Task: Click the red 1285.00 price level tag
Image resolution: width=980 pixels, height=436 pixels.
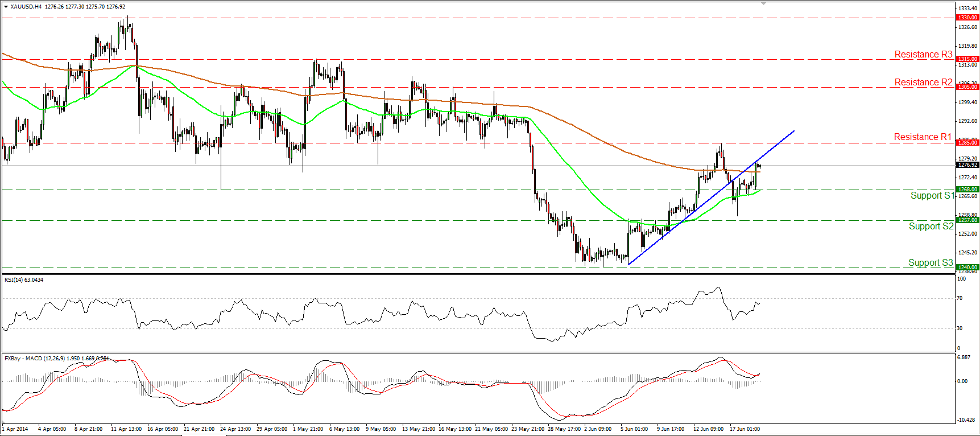Action: [x=967, y=142]
